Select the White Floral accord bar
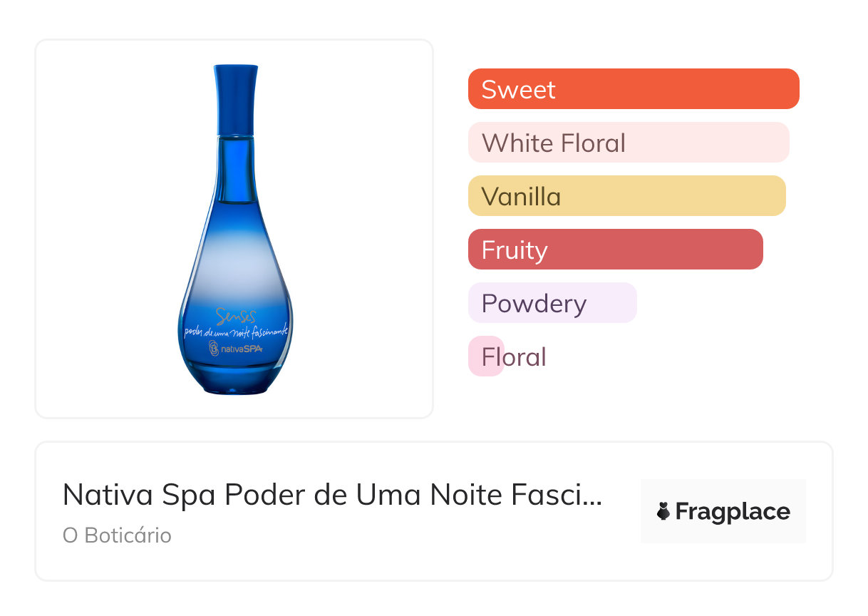Image resolution: width=868 pixels, height=616 pixels. (629, 143)
